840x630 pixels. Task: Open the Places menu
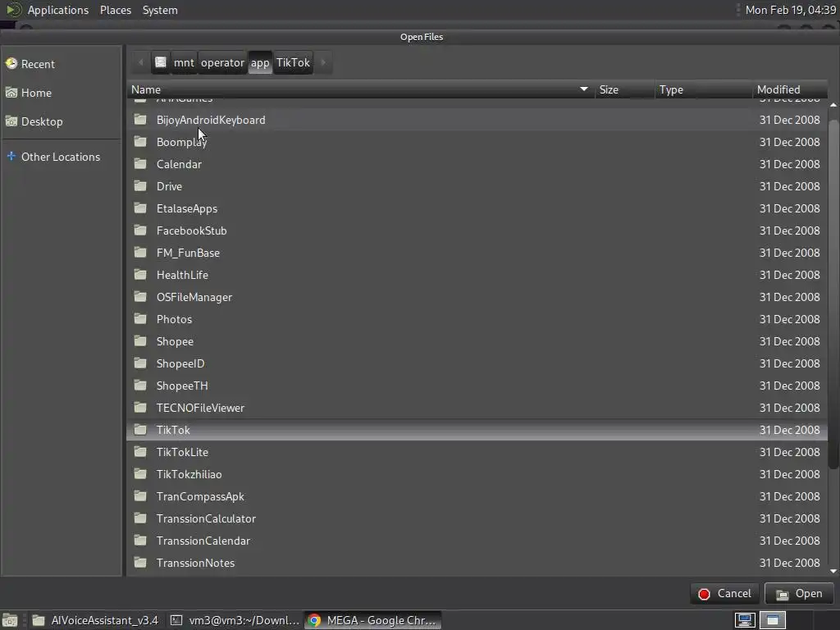pyautogui.click(x=116, y=10)
